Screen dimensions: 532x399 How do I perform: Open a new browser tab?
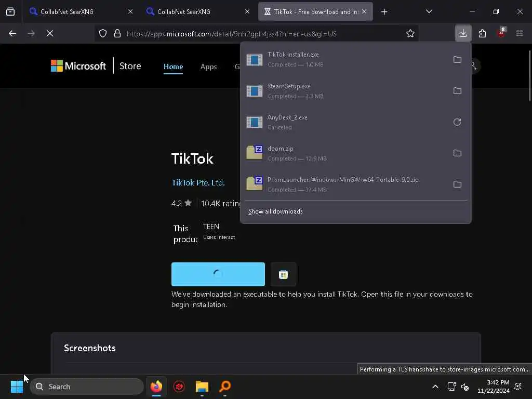coord(384,12)
